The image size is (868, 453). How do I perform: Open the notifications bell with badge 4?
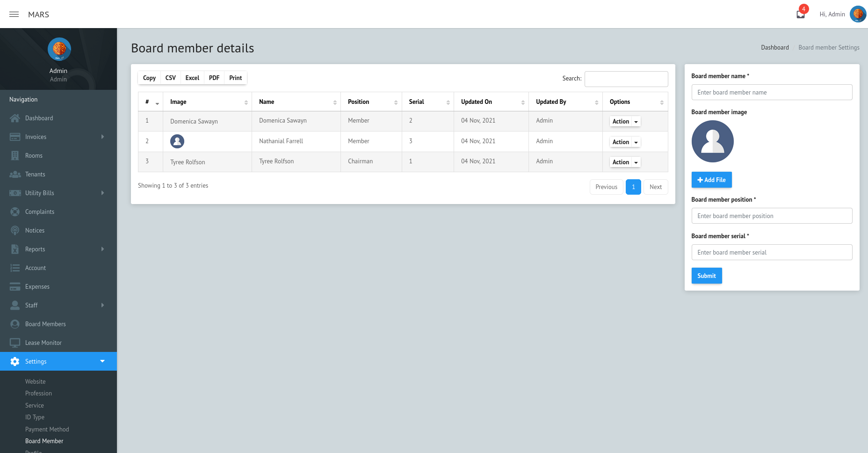800,13
